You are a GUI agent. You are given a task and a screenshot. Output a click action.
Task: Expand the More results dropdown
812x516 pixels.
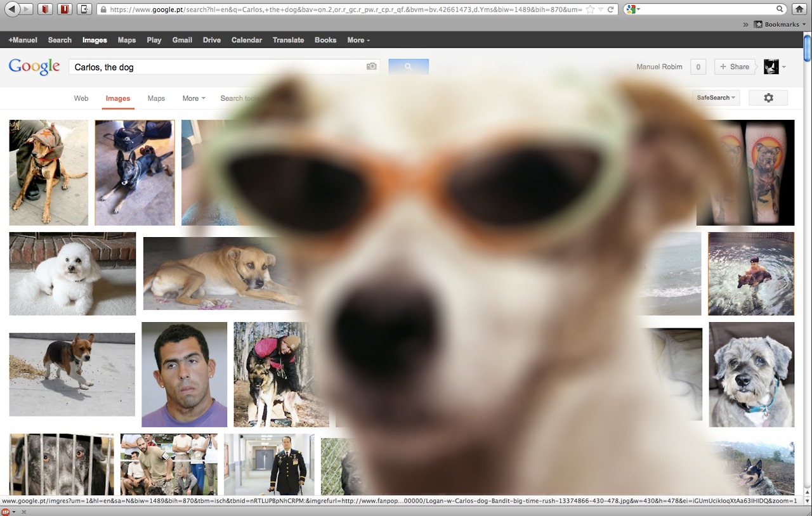pyautogui.click(x=194, y=98)
